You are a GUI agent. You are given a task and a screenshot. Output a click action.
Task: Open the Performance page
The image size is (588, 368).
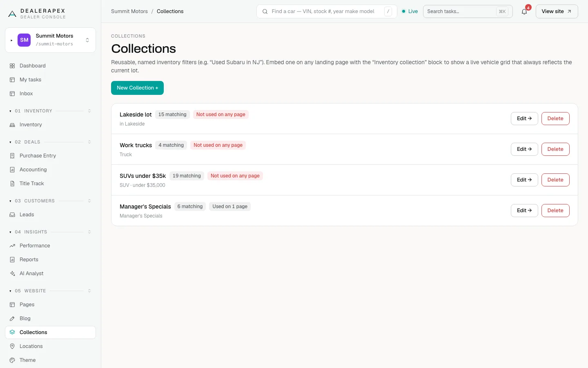pyautogui.click(x=50, y=246)
